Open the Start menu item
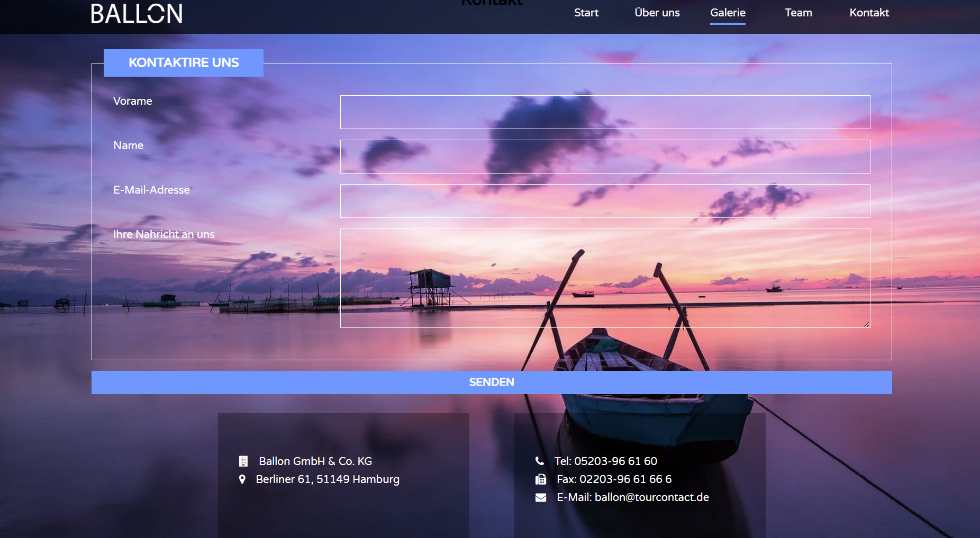The height and width of the screenshot is (538, 980). click(586, 13)
